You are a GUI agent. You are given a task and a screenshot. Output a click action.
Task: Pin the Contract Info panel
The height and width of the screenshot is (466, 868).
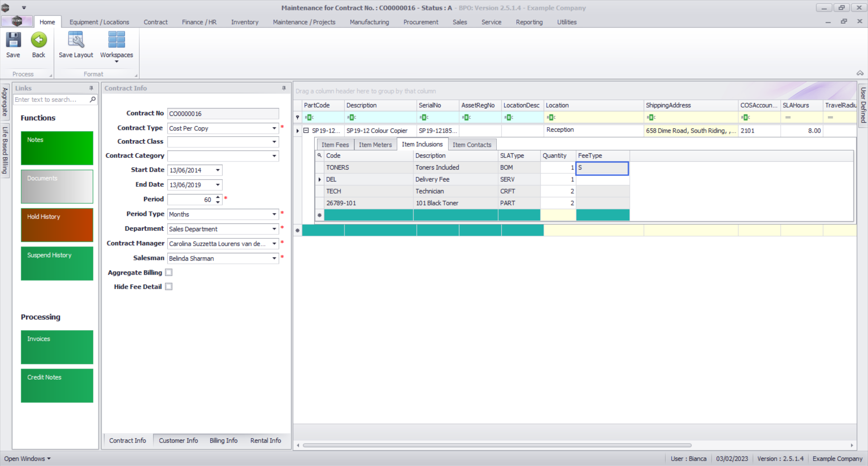284,88
